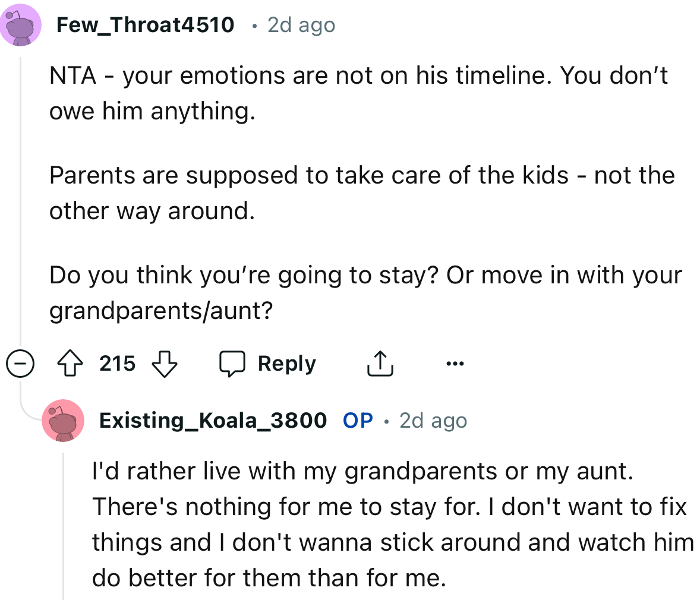This screenshot has height=600, width=700.
Task: Click the 215 vote count
Action: point(116,363)
